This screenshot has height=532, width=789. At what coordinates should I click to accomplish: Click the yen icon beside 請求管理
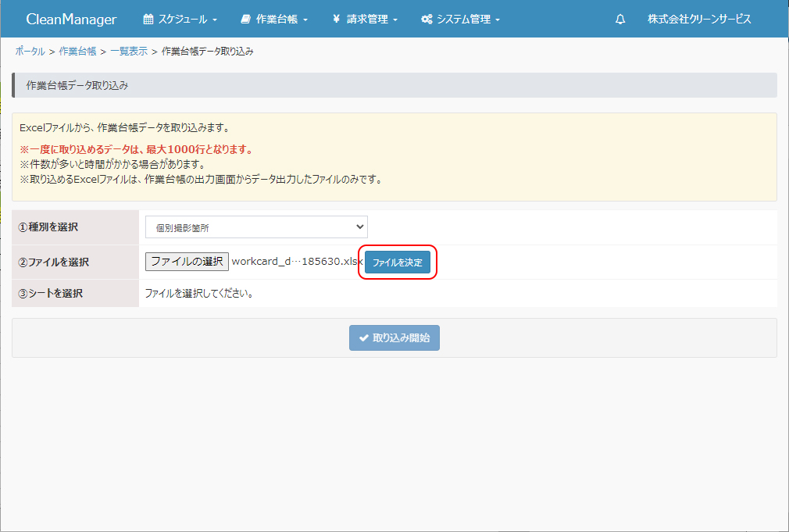pyautogui.click(x=336, y=20)
